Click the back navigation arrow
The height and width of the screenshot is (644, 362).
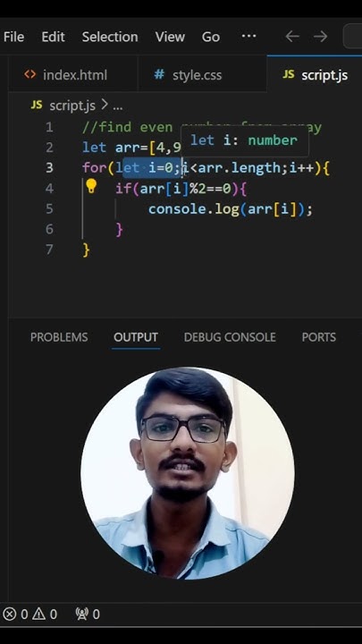(x=292, y=37)
